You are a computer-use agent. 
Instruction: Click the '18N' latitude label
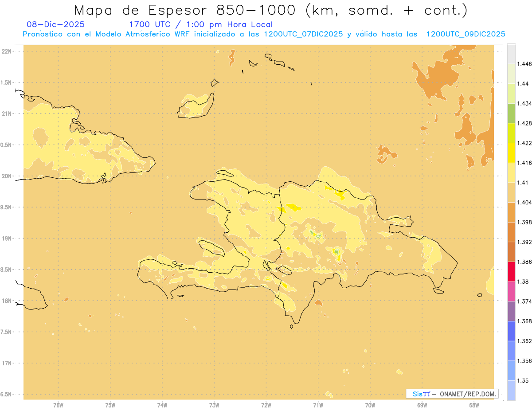pos(7,301)
